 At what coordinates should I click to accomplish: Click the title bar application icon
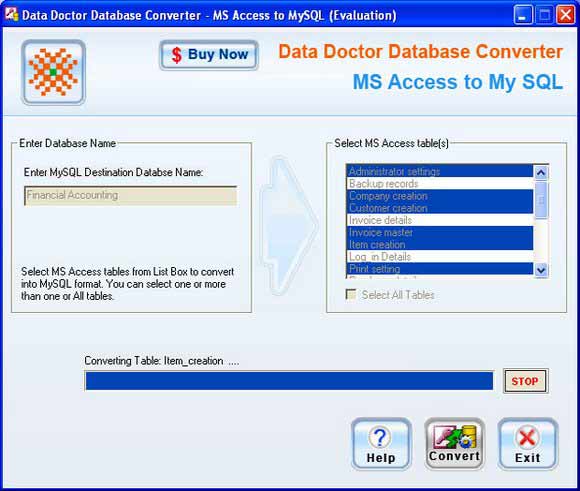pyautogui.click(x=11, y=14)
